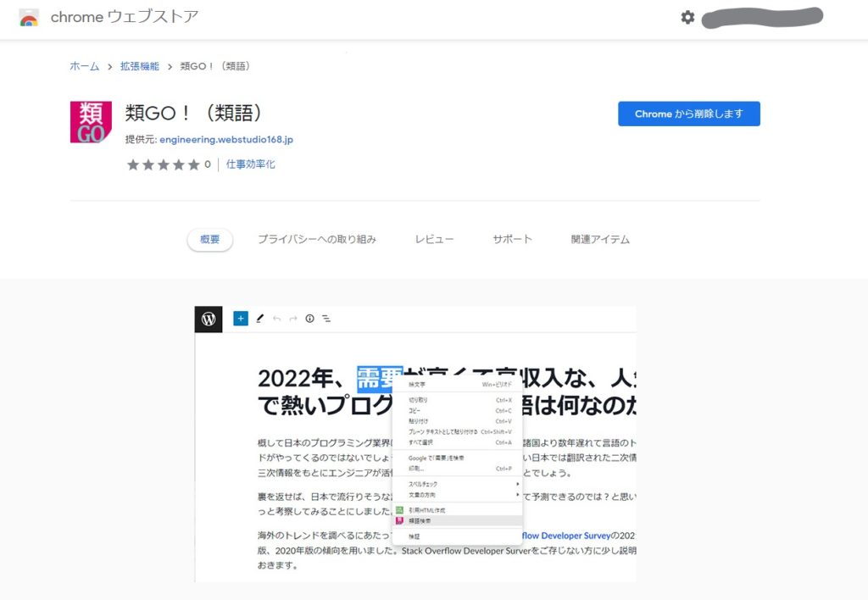This screenshot has height=600, width=868.
Task: Click the Chrome から削除します button
Action: pyautogui.click(x=688, y=114)
